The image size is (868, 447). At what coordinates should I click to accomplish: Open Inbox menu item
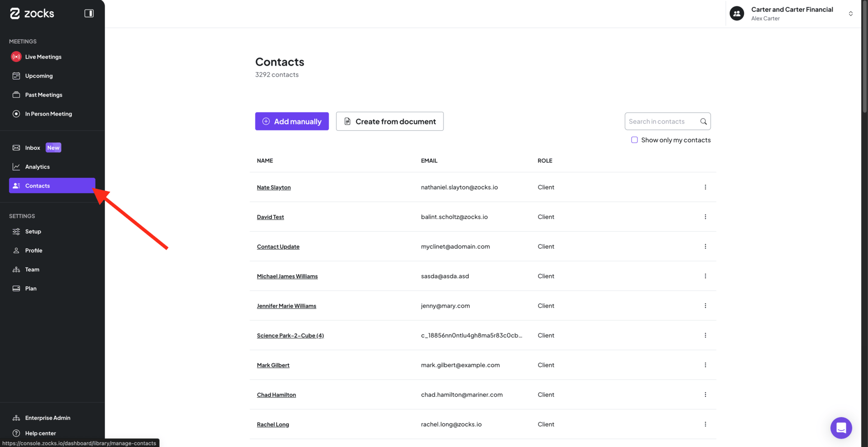pyautogui.click(x=33, y=148)
